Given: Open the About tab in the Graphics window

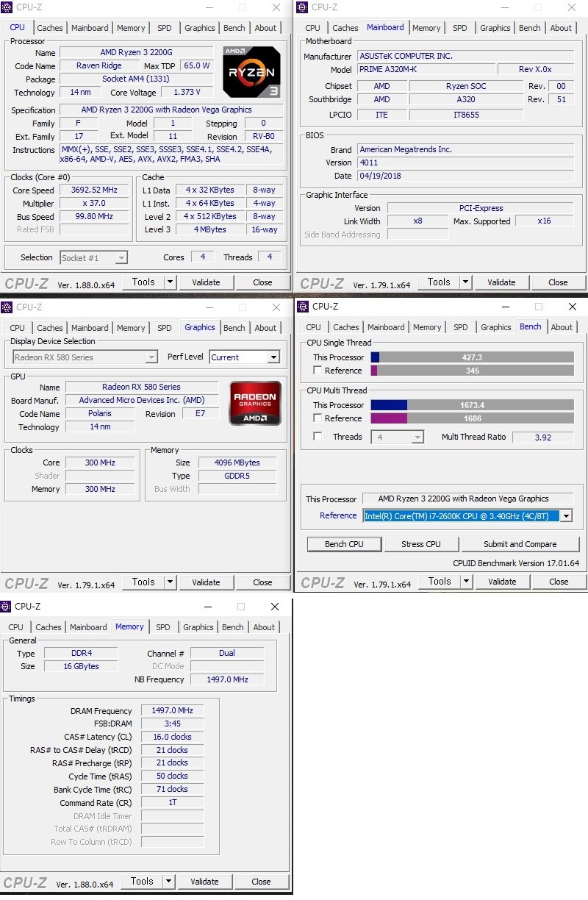Looking at the screenshot, I should (266, 328).
